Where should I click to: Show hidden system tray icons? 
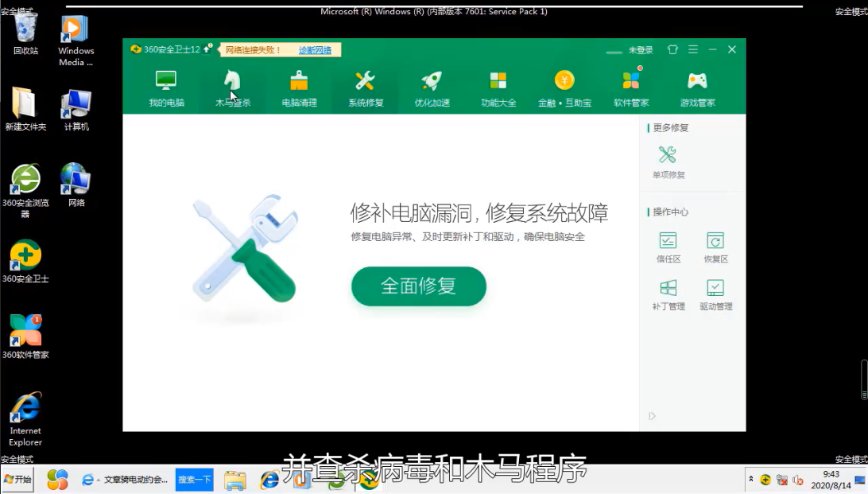751,480
